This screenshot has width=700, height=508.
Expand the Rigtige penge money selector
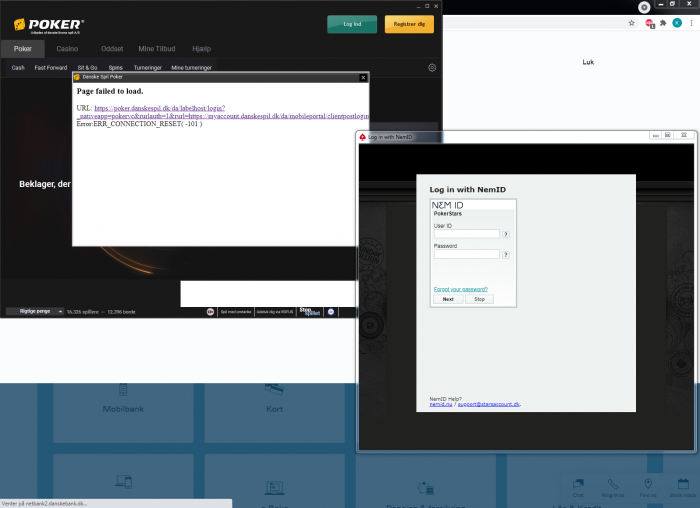click(x=35, y=312)
